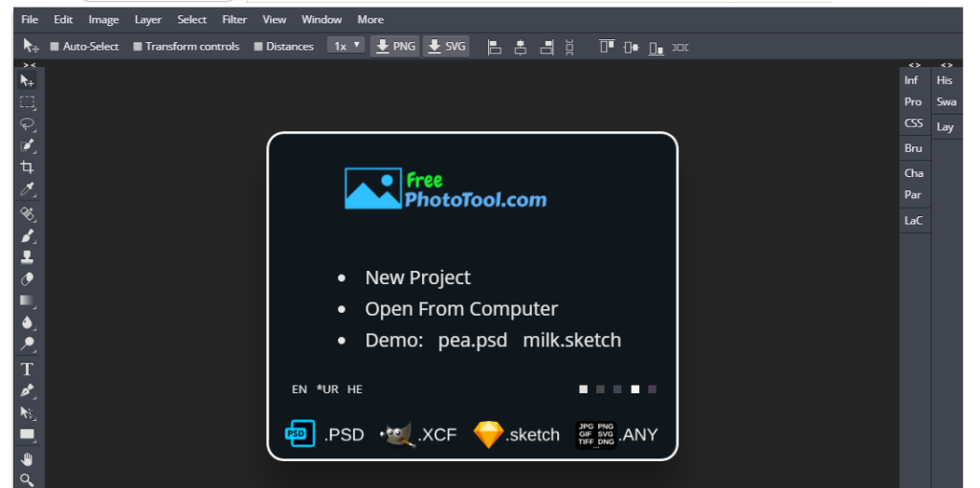Select the Rectangle Select marquee tool

pos(27,102)
